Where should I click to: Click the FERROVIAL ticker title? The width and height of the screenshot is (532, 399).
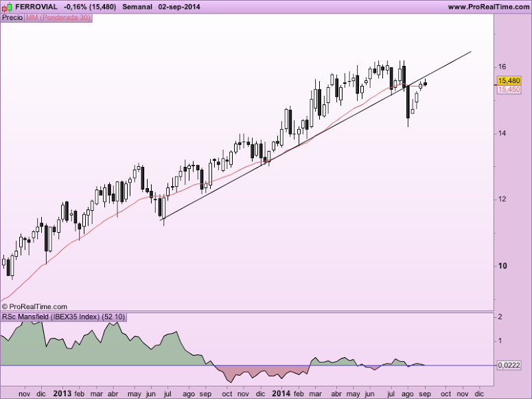[x=36, y=7]
